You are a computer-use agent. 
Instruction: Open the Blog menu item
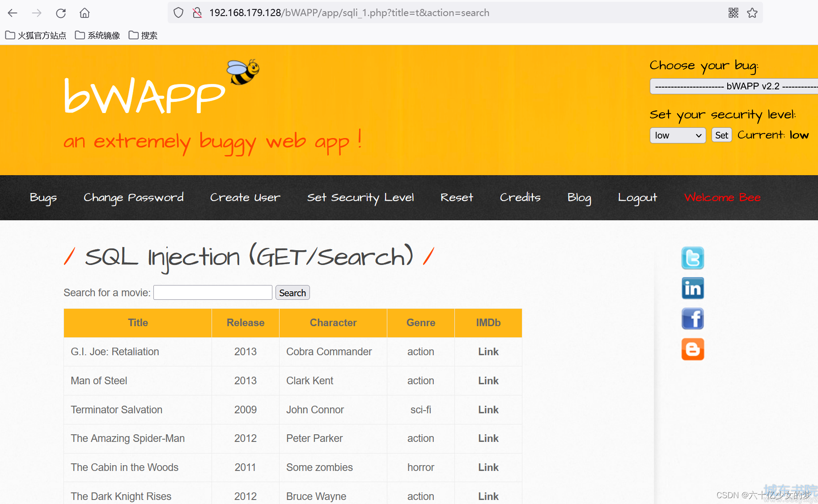579,197
